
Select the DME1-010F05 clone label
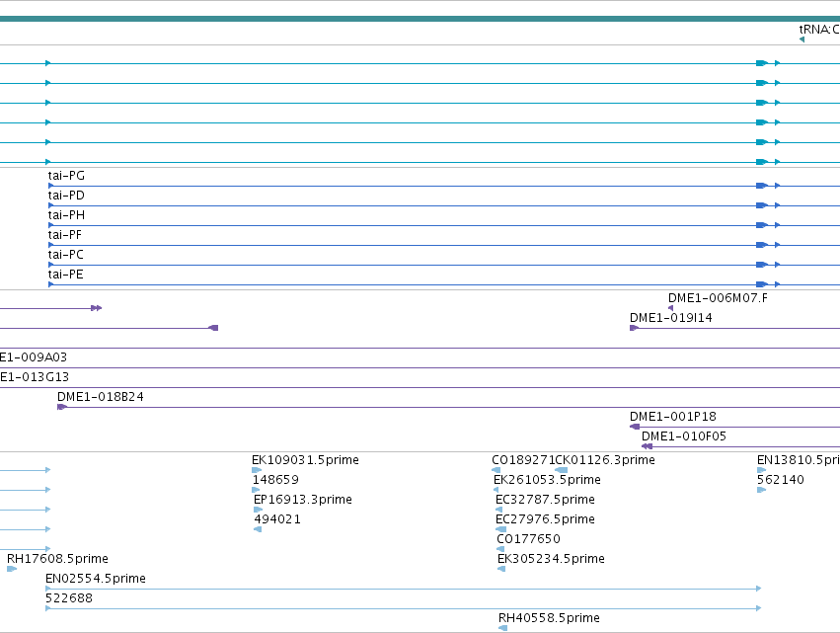[684, 436]
